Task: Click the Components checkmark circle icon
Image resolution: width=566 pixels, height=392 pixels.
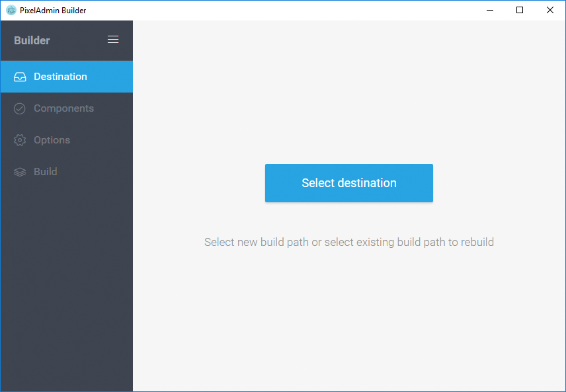Action: click(20, 108)
